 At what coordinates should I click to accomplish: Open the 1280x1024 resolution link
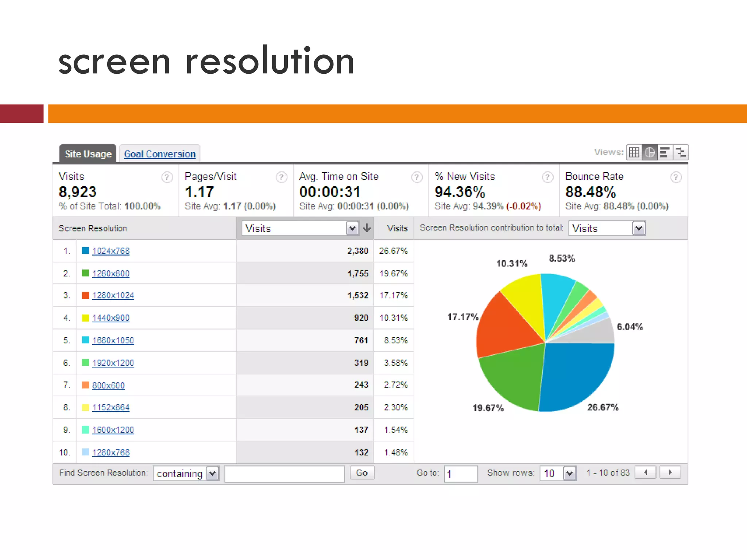click(x=113, y=295)
